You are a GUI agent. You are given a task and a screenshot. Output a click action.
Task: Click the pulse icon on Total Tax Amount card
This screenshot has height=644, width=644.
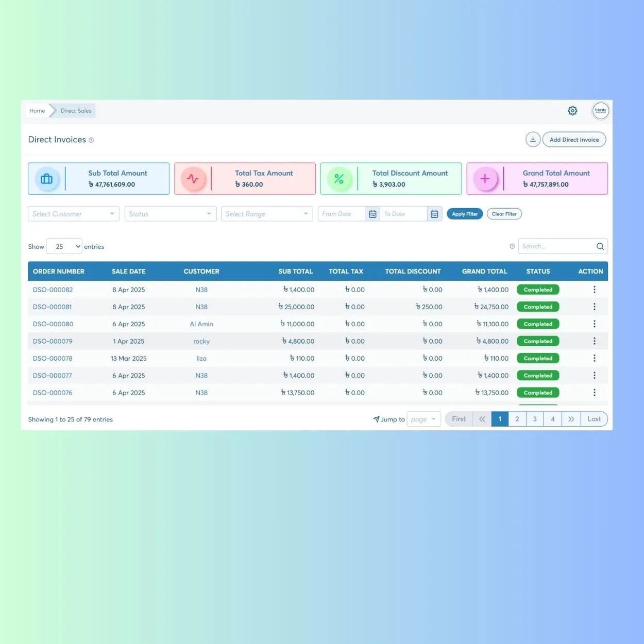point(193,179)
